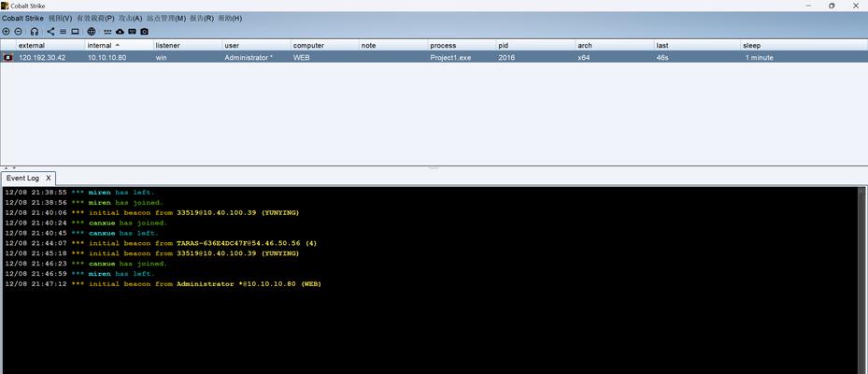868x374 pixels.
Task: Click the event log vertical scrollbar
Action: pos(862,280)
